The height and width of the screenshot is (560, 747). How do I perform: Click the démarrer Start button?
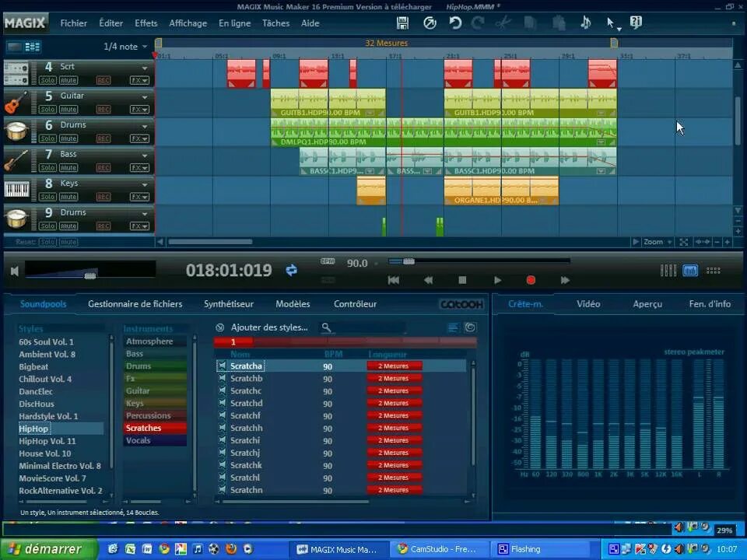click(49, 548)
